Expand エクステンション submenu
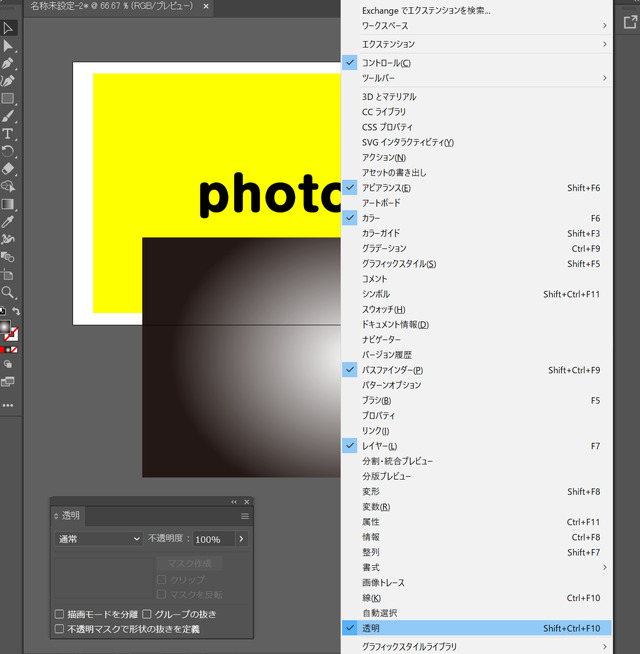Image resolution: width=640 pixels, height=654 pixels. tap(476, 44)
